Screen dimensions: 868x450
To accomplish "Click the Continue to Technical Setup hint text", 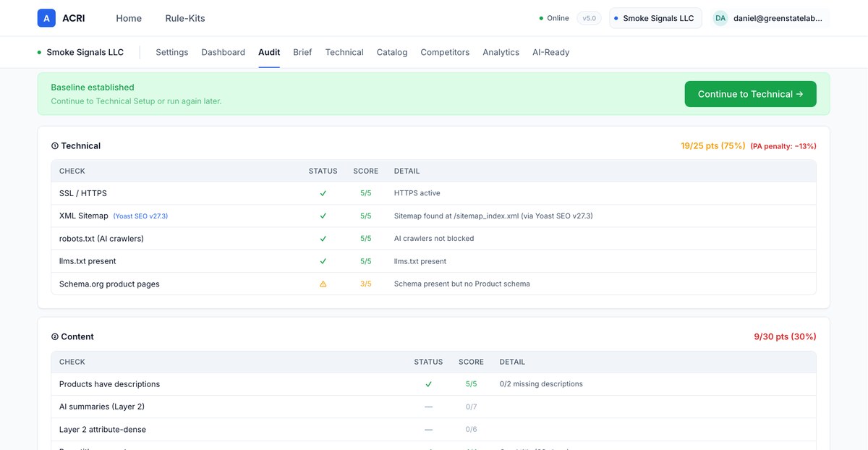I will point(136,101).
